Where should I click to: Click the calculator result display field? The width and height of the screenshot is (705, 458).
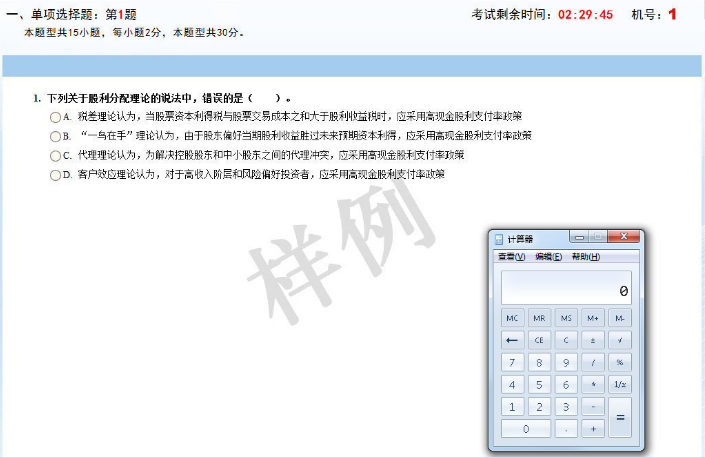pyautogui.click(x=566, y=290)
